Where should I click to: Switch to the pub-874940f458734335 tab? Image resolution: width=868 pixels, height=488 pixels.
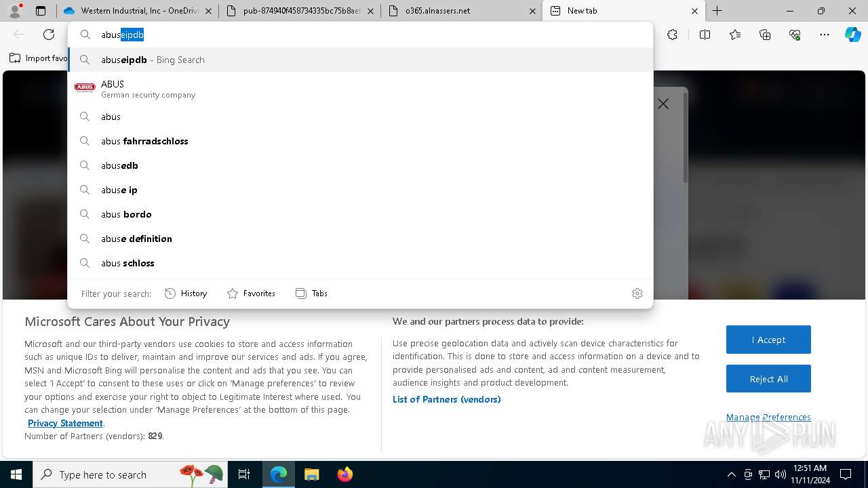[x=299, y=11]
